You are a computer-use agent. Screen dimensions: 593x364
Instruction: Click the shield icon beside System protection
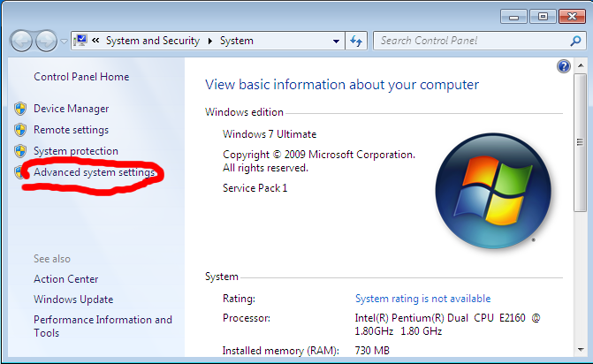coord(20,151)
